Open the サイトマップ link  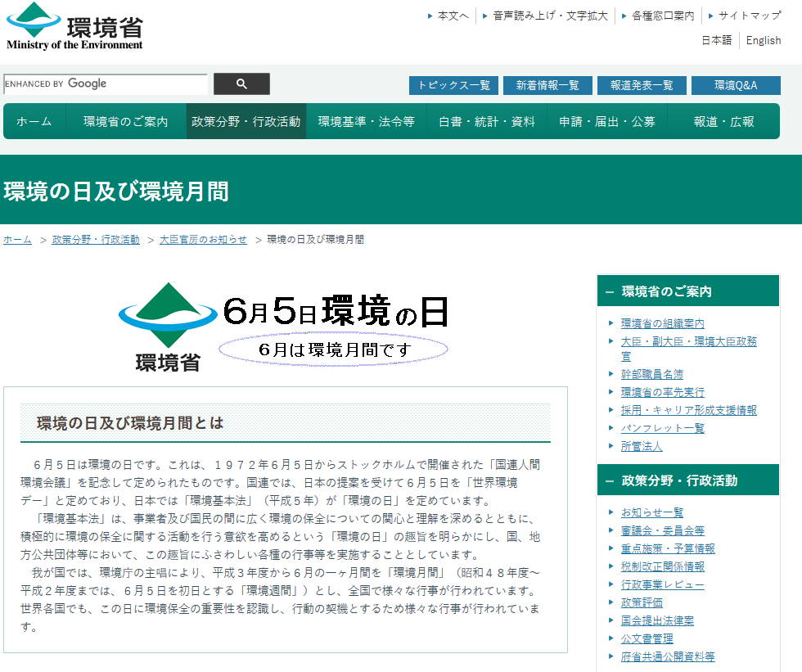pyautogui.click(x=749, y=16)
